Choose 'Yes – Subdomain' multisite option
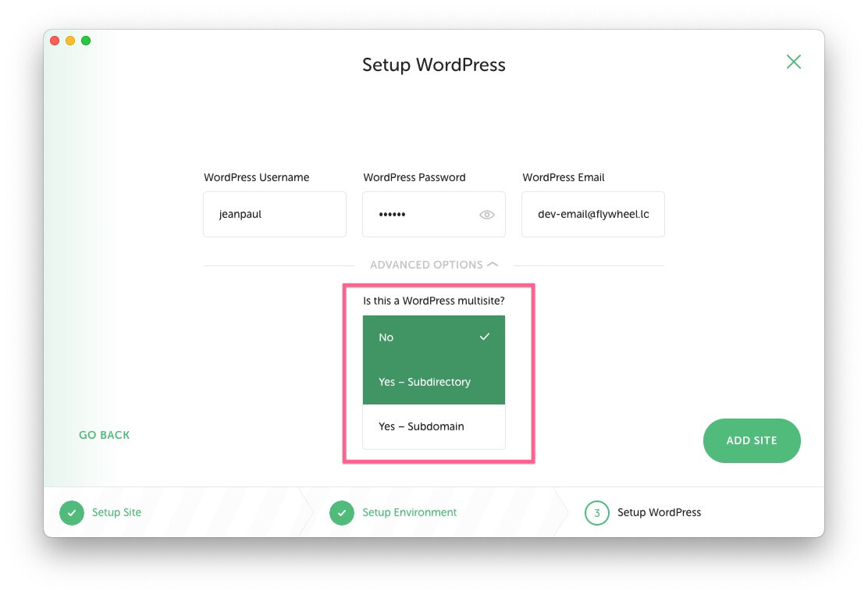 [433, 426]
